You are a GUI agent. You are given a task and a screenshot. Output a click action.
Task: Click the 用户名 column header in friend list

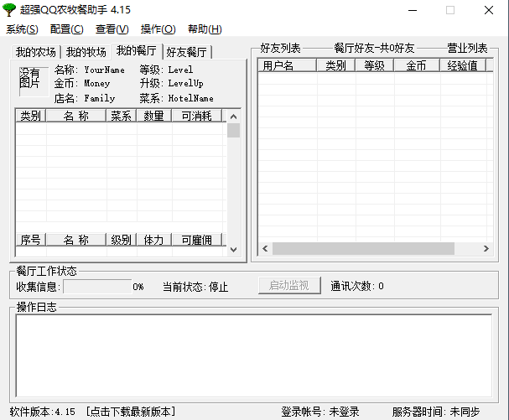(287, 65)
